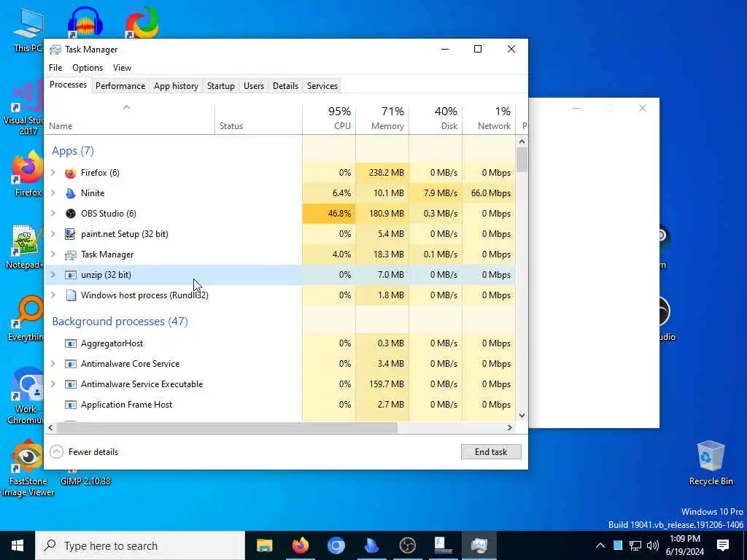Click the Ninite process icon

coord(71,193)
